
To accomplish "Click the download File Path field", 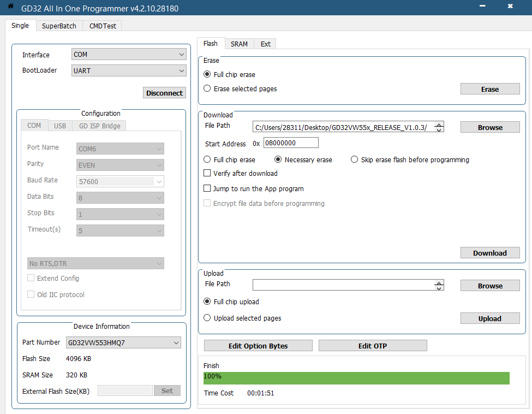I will coord(343,127).
